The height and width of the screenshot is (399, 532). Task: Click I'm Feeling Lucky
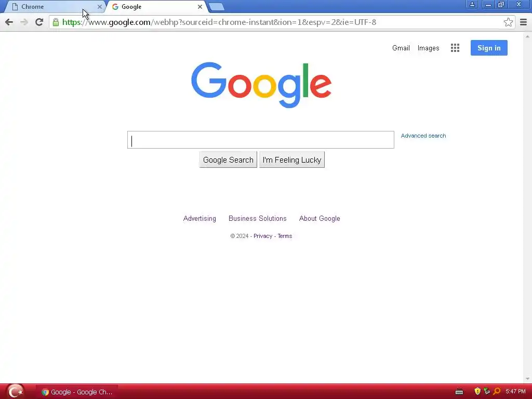(292, 160)
